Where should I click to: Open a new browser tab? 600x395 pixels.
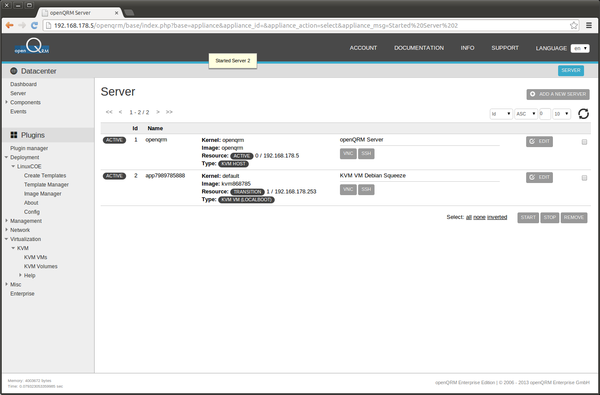(129, 13)
